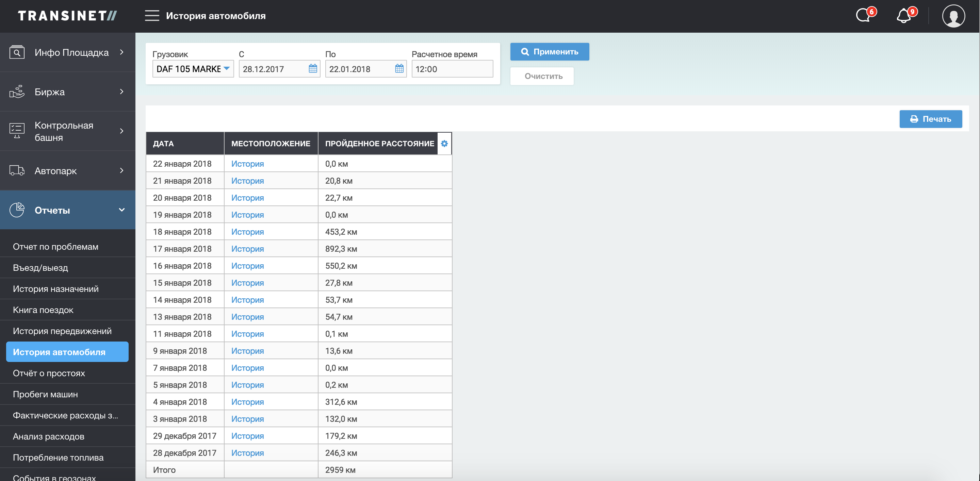Open Книга поездок report

[43, 310]
